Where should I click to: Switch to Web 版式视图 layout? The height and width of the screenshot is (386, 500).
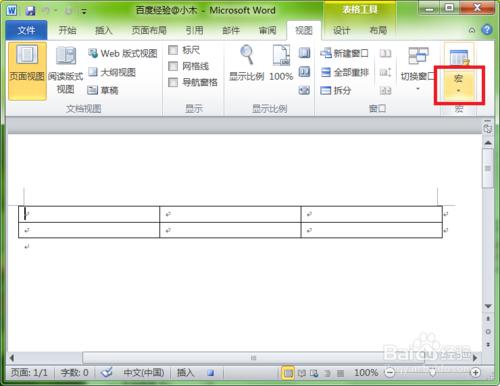click(x=123, y=53)
